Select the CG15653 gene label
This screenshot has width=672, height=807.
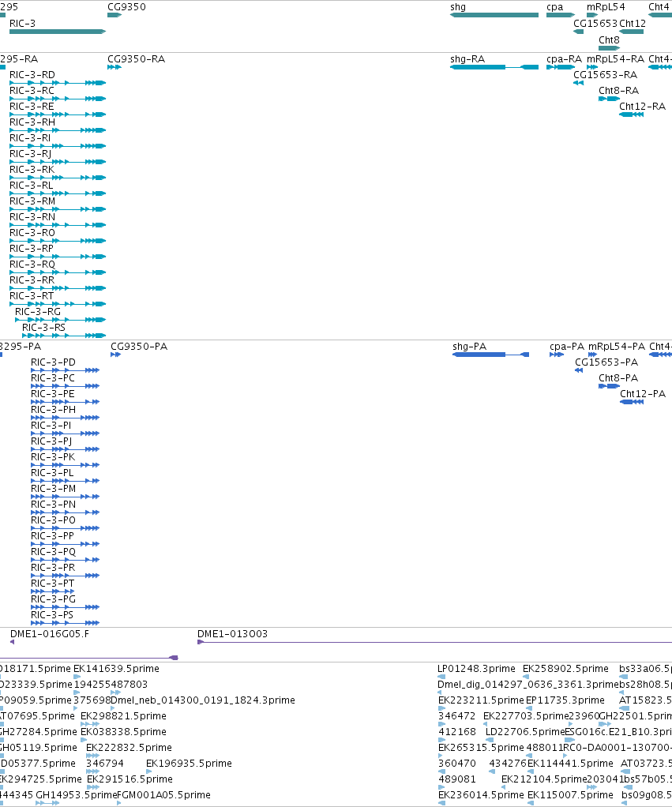click(595, 23)
